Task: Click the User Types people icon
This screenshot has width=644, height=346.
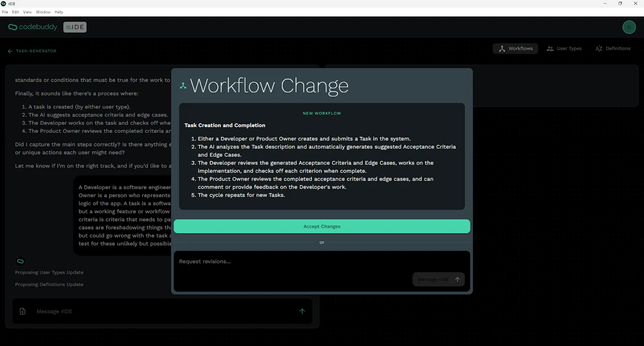Action: (550, 49)
